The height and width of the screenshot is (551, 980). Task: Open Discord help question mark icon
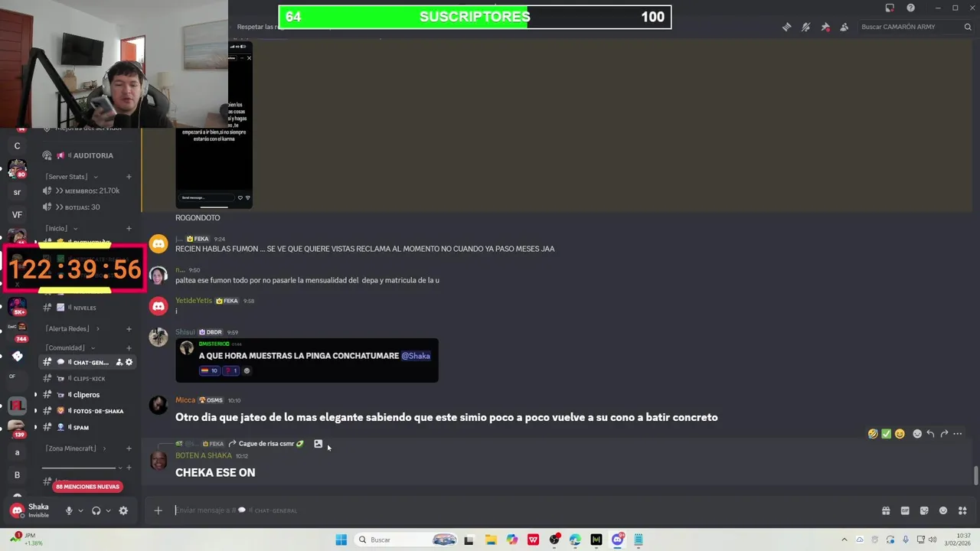click(910, 8)
